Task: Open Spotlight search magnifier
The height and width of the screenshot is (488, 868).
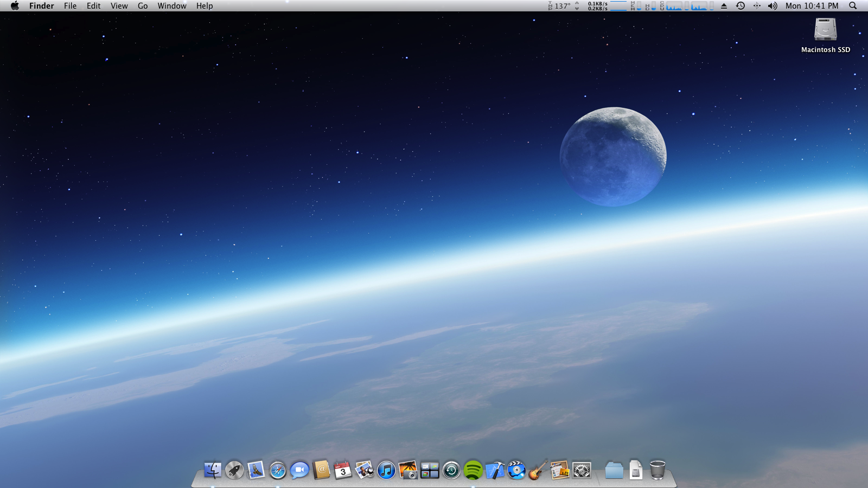Action: click(x=853, y=6)
